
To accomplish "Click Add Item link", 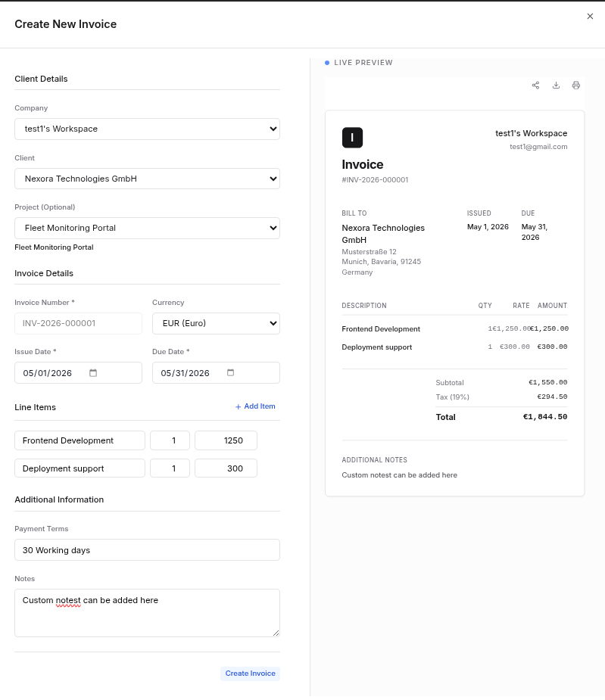I will (255, 406).
